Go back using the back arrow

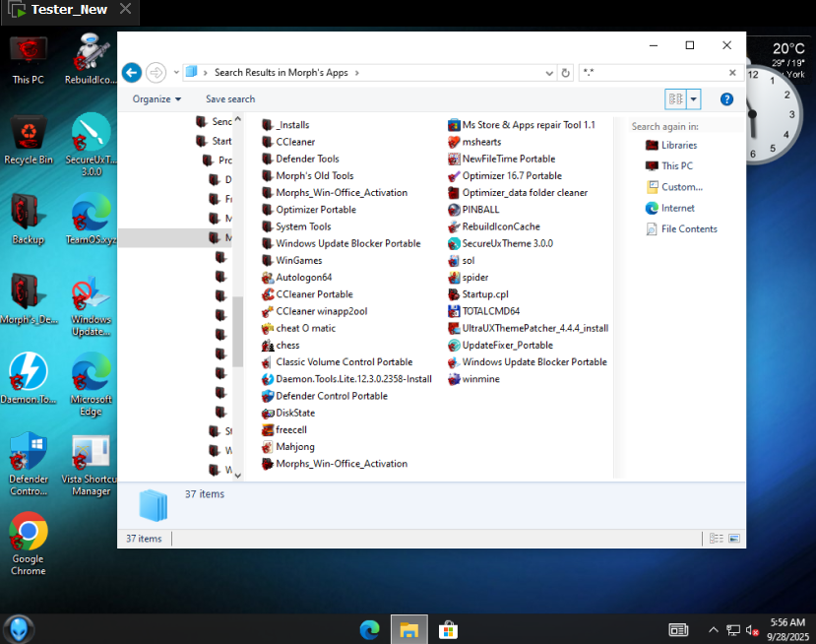click(132, 73)
